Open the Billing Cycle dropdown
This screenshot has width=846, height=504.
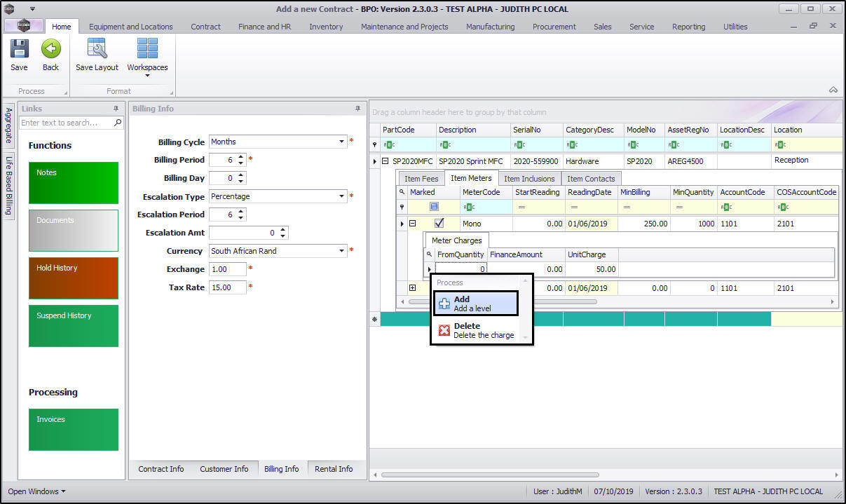[x=341, y=142]
